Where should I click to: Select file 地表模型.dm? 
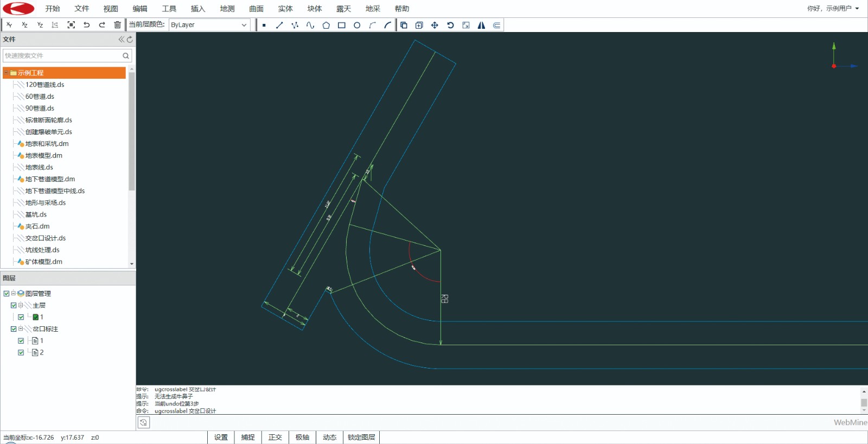44,155
